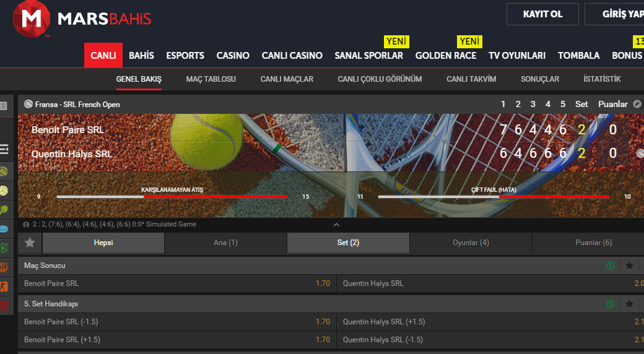The height and width of the screenshot is (354, 644).
Task: Click the pin icon beside Puanlar header
Action: click(637, 104)
